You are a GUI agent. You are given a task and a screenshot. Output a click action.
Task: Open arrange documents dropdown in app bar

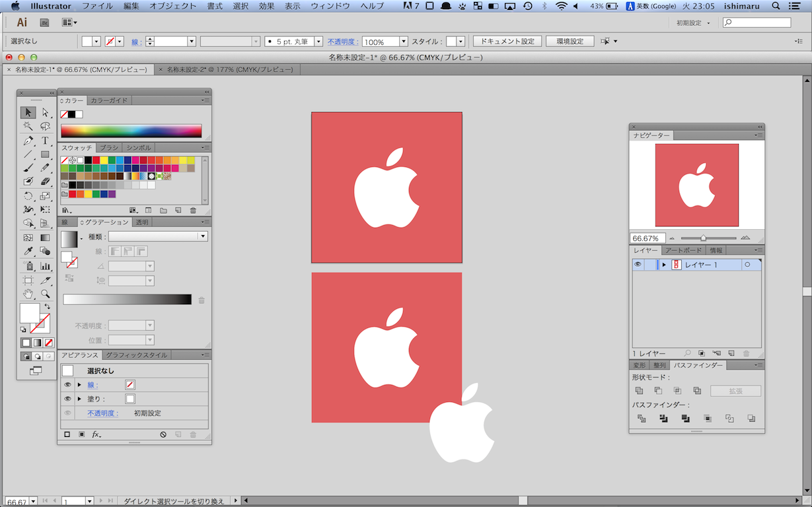(x=69, y=22)
